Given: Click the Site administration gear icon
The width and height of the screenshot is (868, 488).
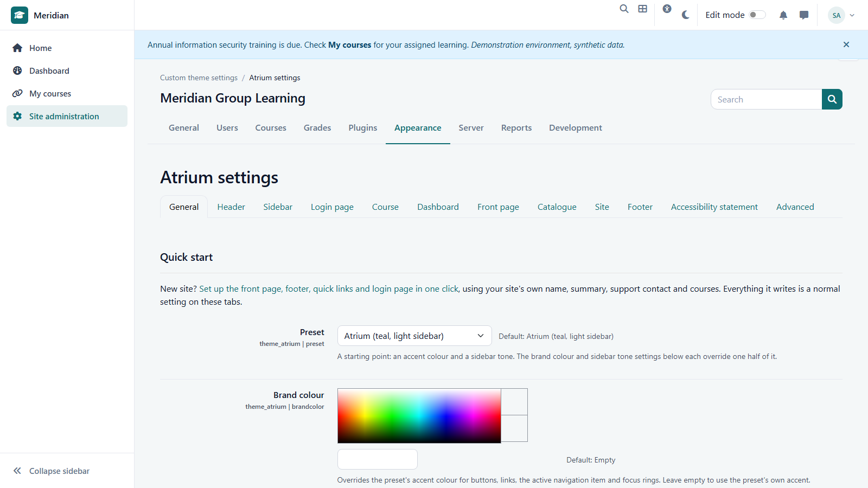Looking at the screenshot, I should [x=17, y=116].
